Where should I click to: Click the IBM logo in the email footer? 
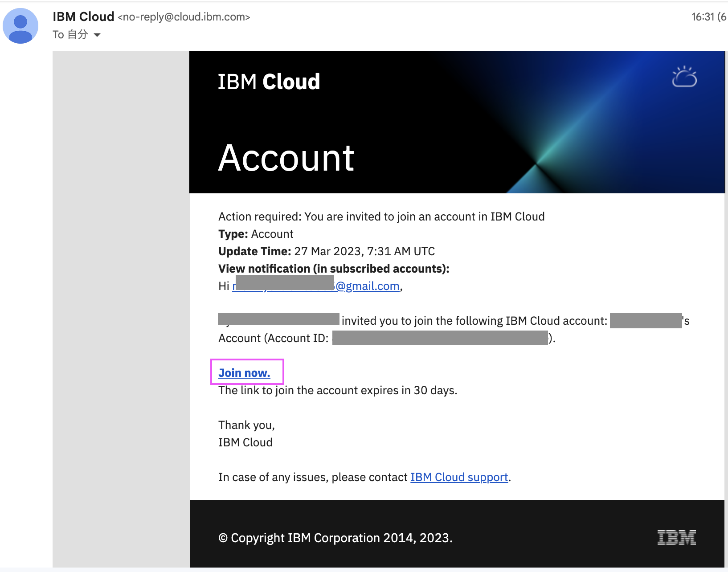tap(677, 538)
